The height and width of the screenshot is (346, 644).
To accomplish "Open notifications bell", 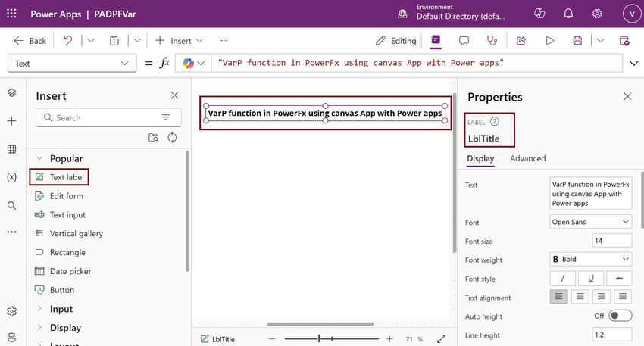I will 568,14.
